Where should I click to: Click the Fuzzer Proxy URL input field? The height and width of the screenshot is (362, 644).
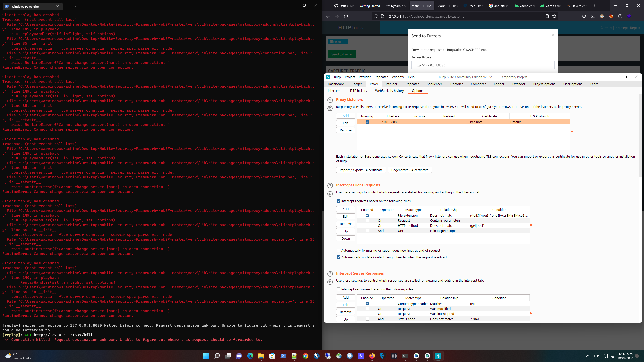pyautogui.click(x=482, y=65)
